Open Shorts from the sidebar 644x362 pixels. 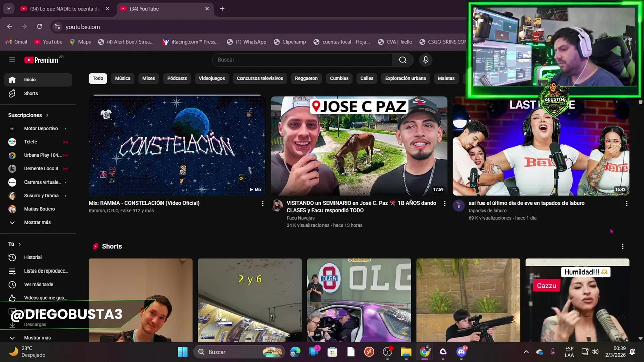point(38,93)
